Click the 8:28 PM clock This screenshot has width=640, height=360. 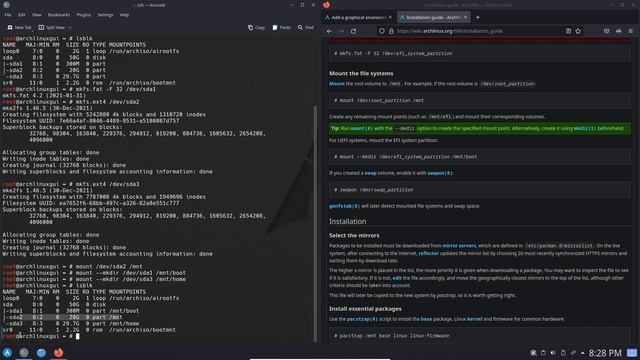pyautogui.click(x=605, y=353)
